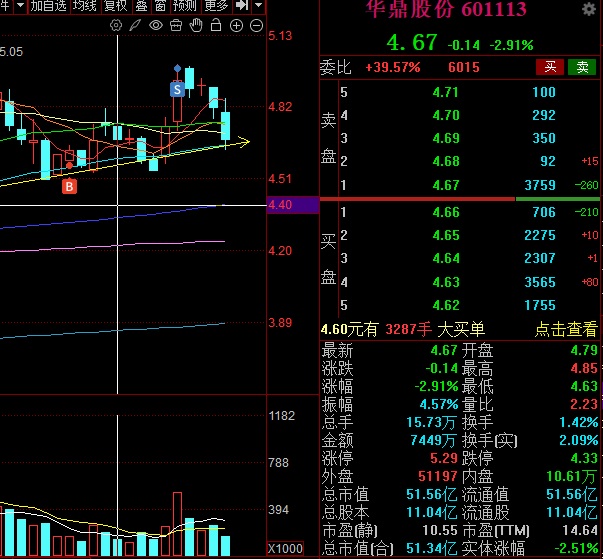Click 外盘 value 51197

tap(438, 476)
